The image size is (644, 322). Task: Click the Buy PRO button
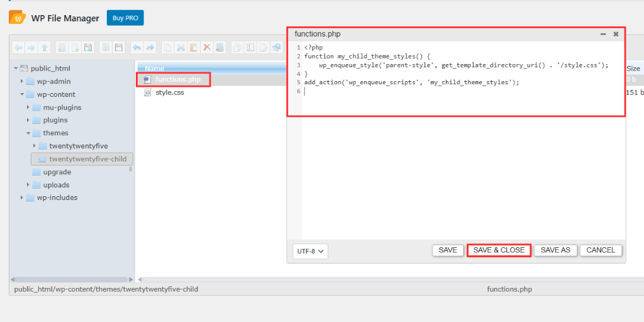click(x=125, y=18)
